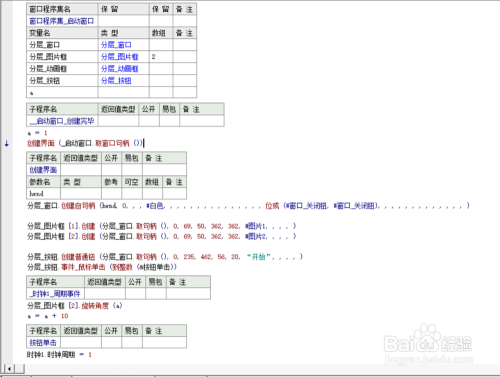Click the array cell containing '2'
The image size is (500, 377).
(161, 57)
